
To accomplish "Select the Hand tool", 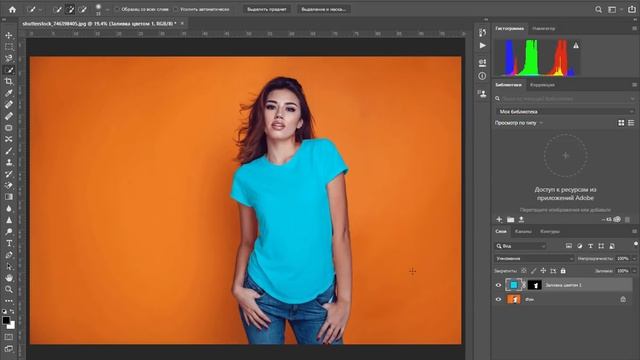I will click(9, 278).
